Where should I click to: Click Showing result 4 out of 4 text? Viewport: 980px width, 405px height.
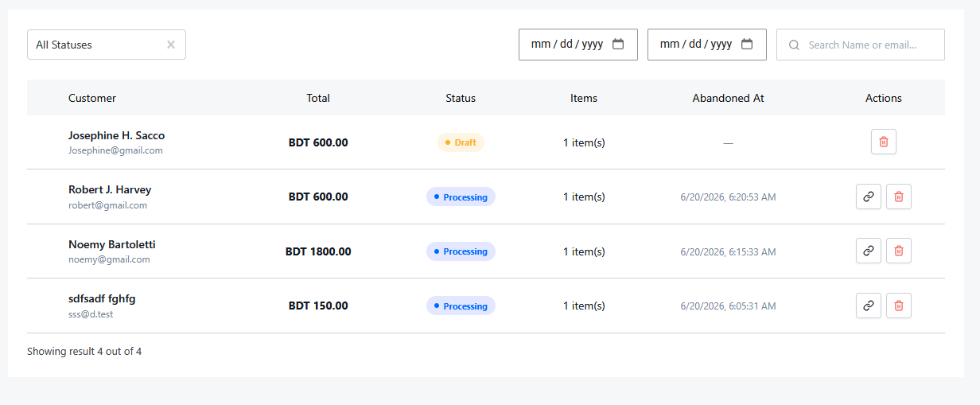coord(84,351)
